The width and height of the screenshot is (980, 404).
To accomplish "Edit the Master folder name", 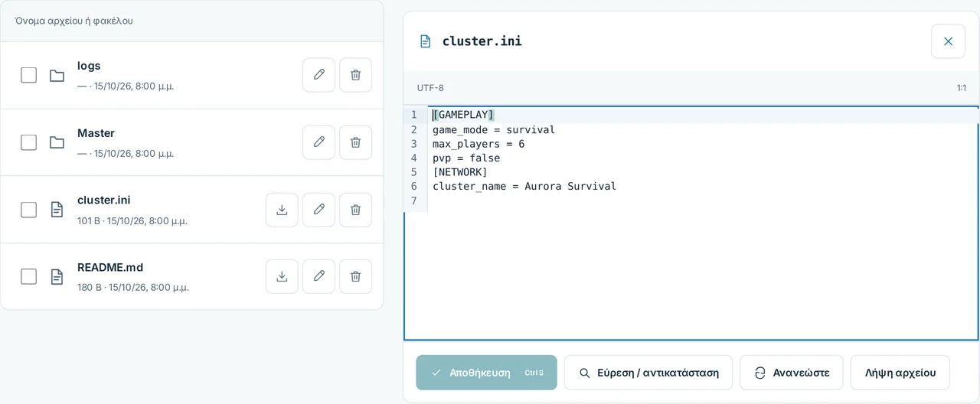I will click(x=318, y=142).
